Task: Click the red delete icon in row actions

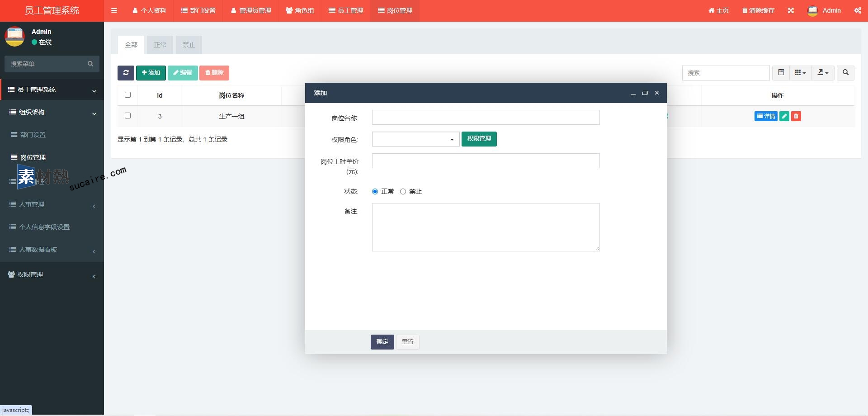Action: (796, 116)
